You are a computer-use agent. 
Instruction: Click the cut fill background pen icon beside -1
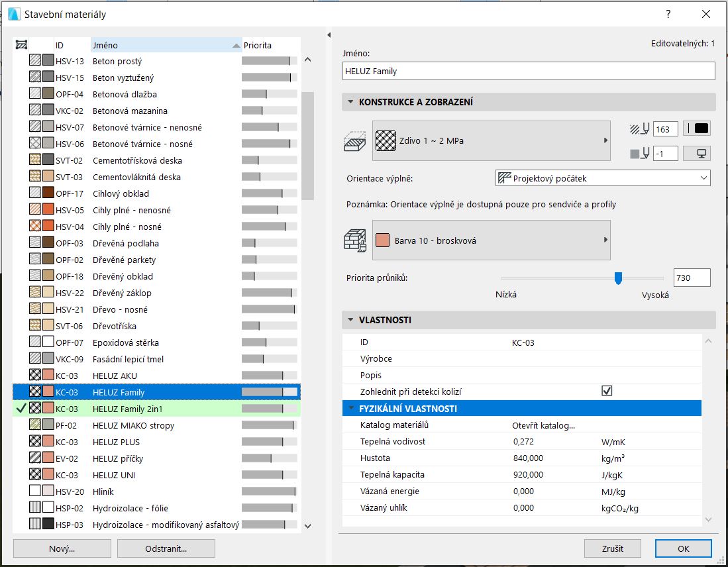pyautogui.click(x=639, y=153)
